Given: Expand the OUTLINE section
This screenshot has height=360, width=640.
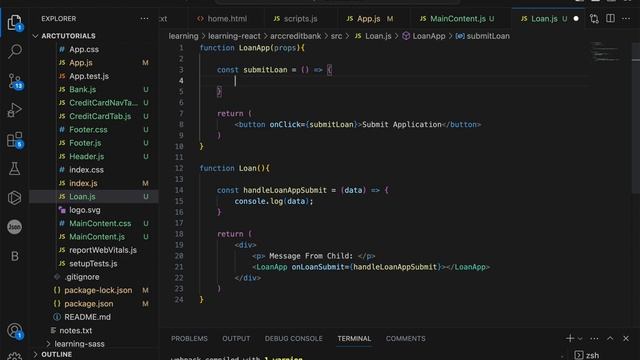Looking at the screenshot, I should coord(56,354).
